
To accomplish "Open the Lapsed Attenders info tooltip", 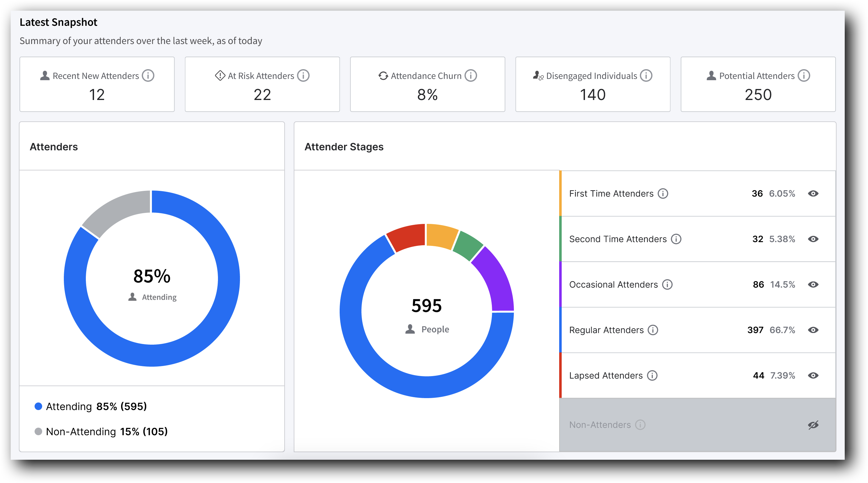I will click(x=652, y=375).
